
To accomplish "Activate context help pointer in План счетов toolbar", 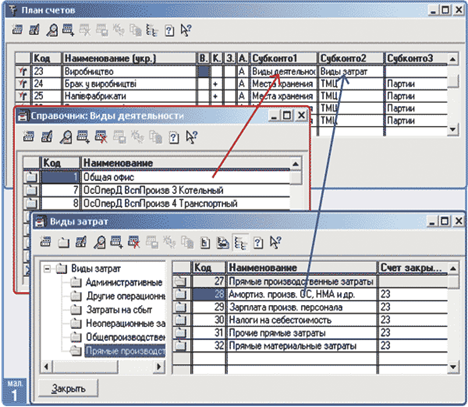I will click(186, 30).
